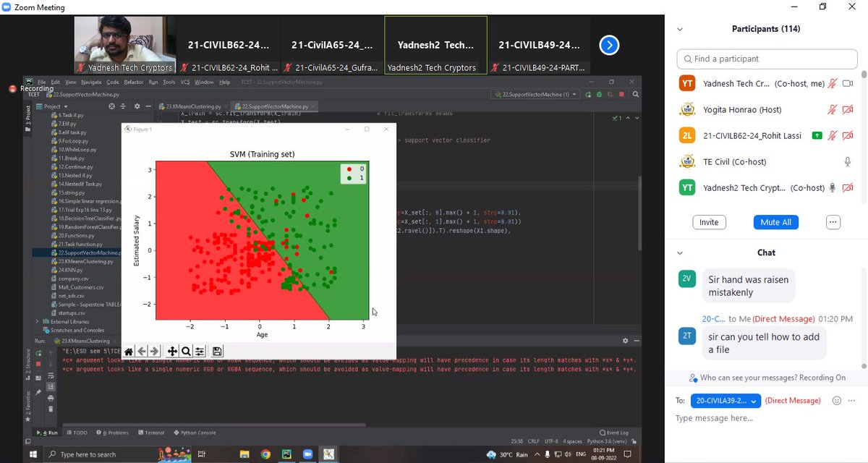Click the Find a participant search field
This screenshot has height=463, width=868.
767,59
